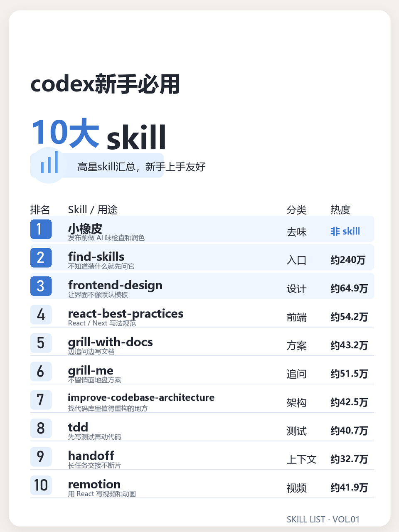
Task: Click the category '方案'
Action: (296, 346)
